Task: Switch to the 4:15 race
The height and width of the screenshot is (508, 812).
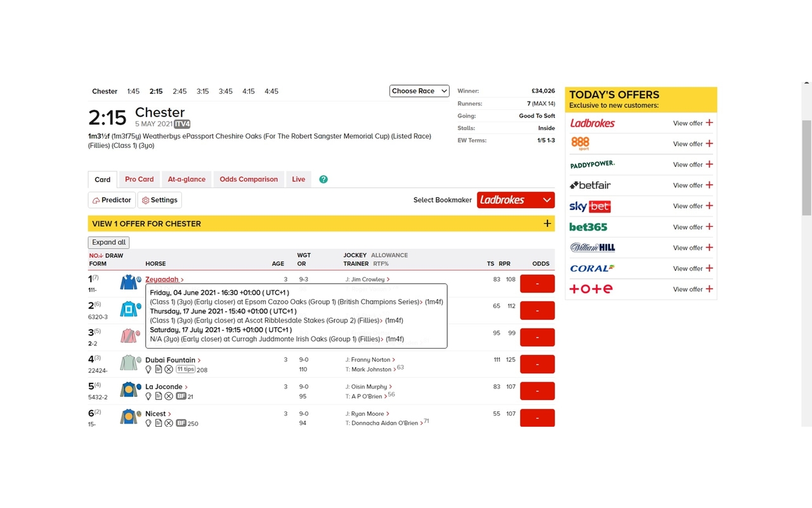Action: coord(248,91)
